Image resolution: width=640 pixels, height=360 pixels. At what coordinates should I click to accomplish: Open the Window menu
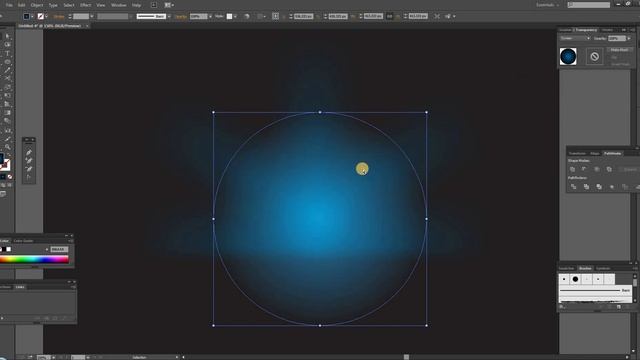click(x=119, y=5)
